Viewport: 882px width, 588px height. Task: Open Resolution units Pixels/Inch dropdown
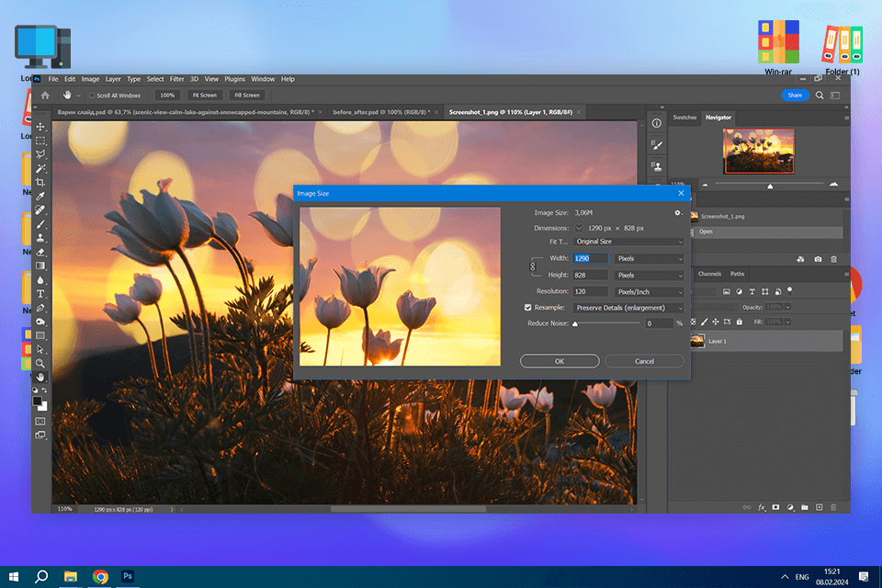click(650, 292)
